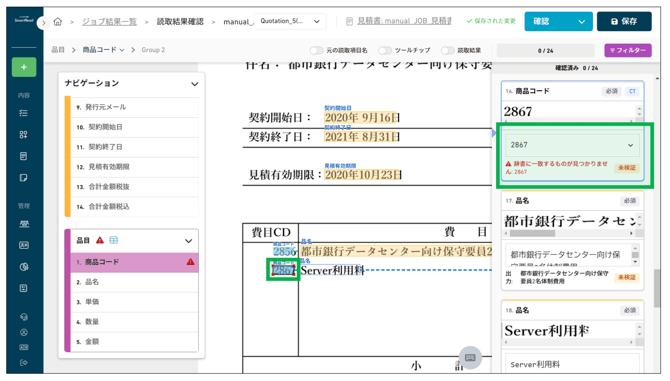Open the document icon under 内容 in sidebar
This screenshot has width=670, height=381.
pyautogui.click(x=24, y=156)
